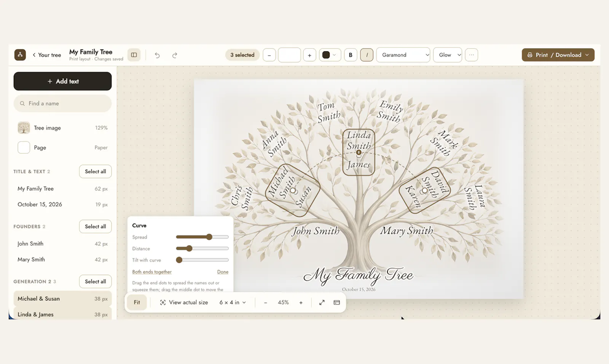Adjust the Spread curve slider
609x364 pixels.
[x=202, y=237]
